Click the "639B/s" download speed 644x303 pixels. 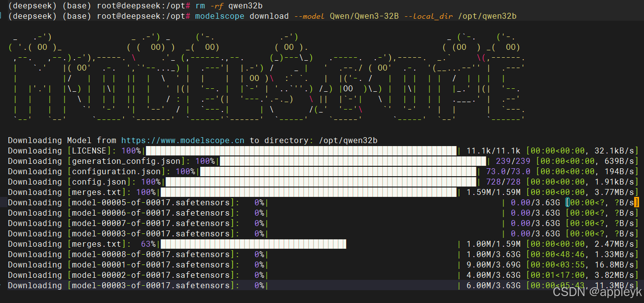(x=619, y=161)
